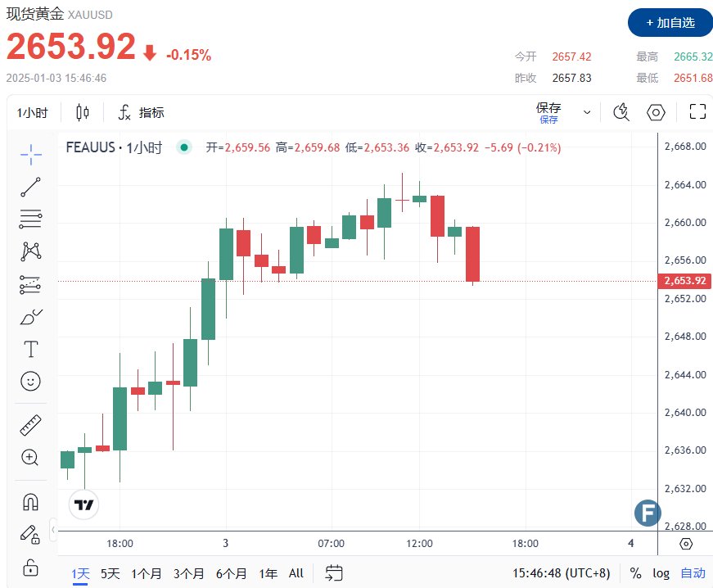Select the trend line drawing tool
713x588 pixels.
pos(31,186)
